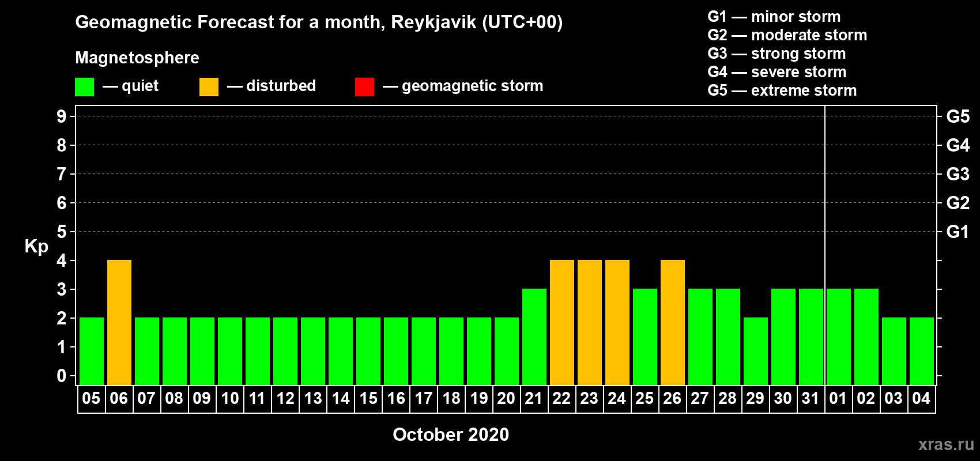Viewport: 980px width, 461px height.
Task: Click date label 31 on the x-axis
Action: [811, 399]
